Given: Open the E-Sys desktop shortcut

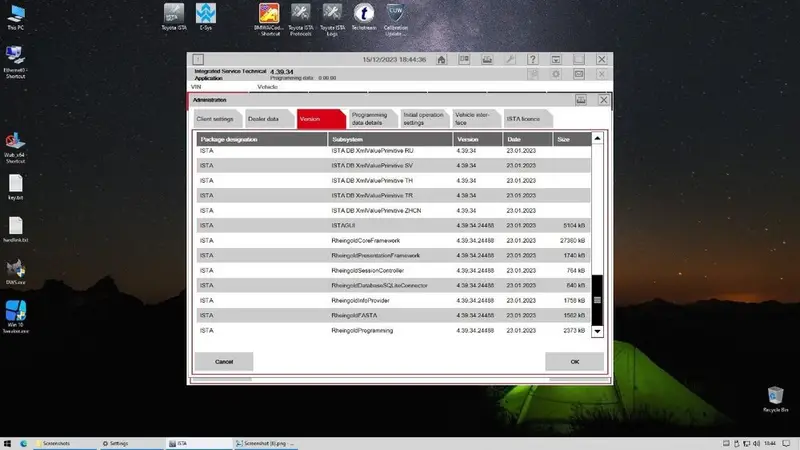Looking at the screenshot, I should (206, 17).
